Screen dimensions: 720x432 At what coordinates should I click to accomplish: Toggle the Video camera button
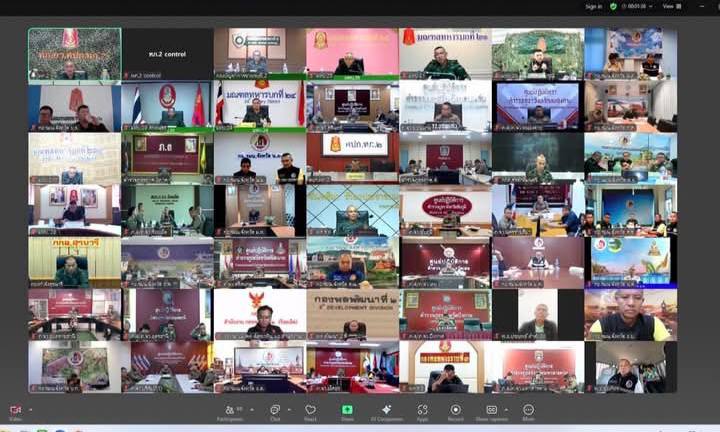[x=15, y=410]
